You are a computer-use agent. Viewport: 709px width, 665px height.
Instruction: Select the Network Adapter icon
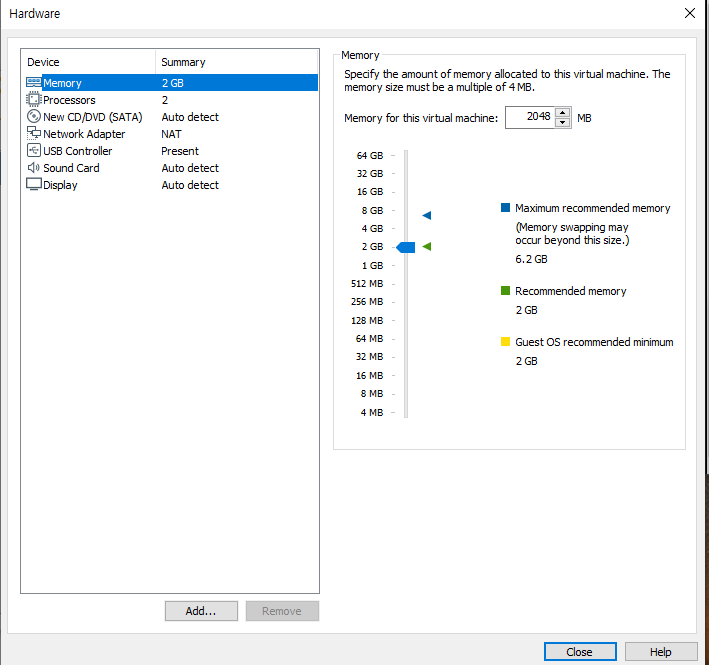point(34,134)
